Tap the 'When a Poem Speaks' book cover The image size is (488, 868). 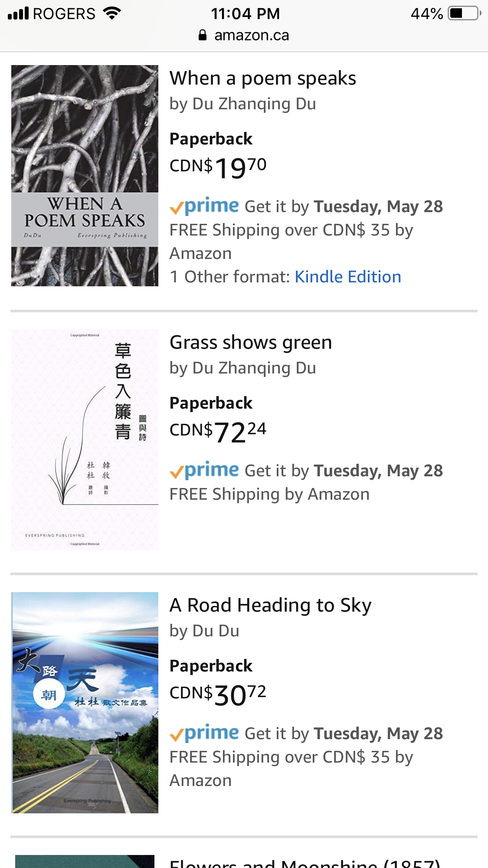click(x=85, y=176)
